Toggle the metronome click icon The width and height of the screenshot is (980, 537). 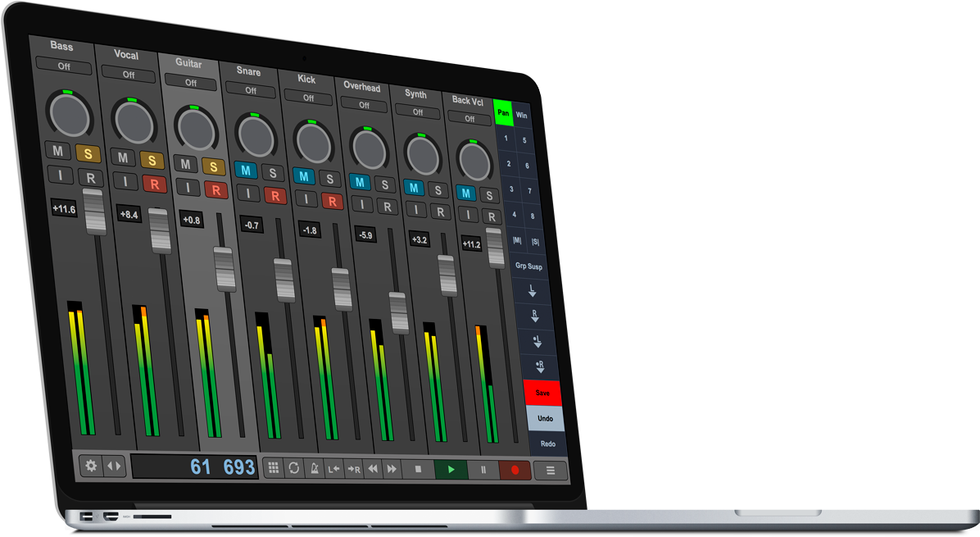coord(314,468)
